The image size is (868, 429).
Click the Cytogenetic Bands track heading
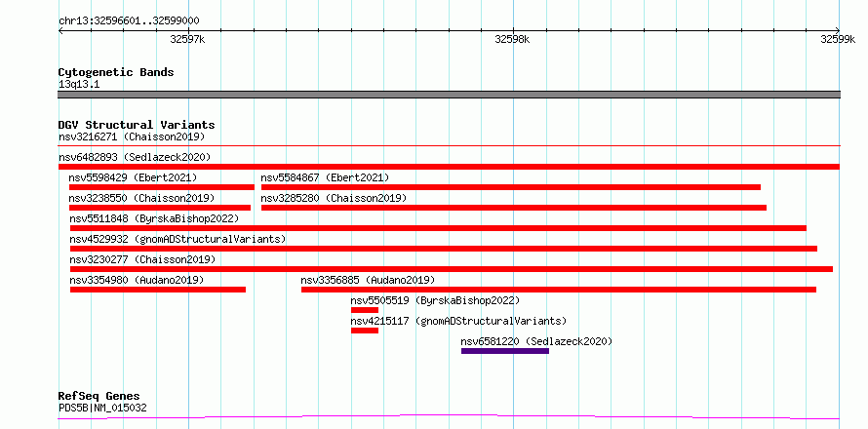[116, 72]
